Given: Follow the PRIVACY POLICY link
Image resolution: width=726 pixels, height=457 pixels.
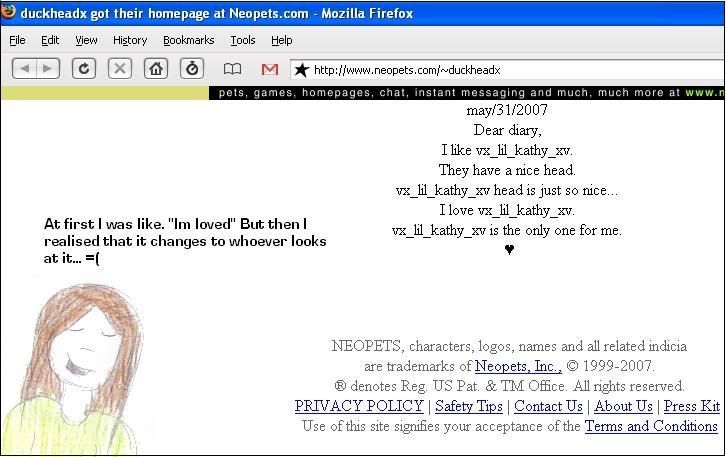Looking at the screenshot, I should [x=359, y=406].
